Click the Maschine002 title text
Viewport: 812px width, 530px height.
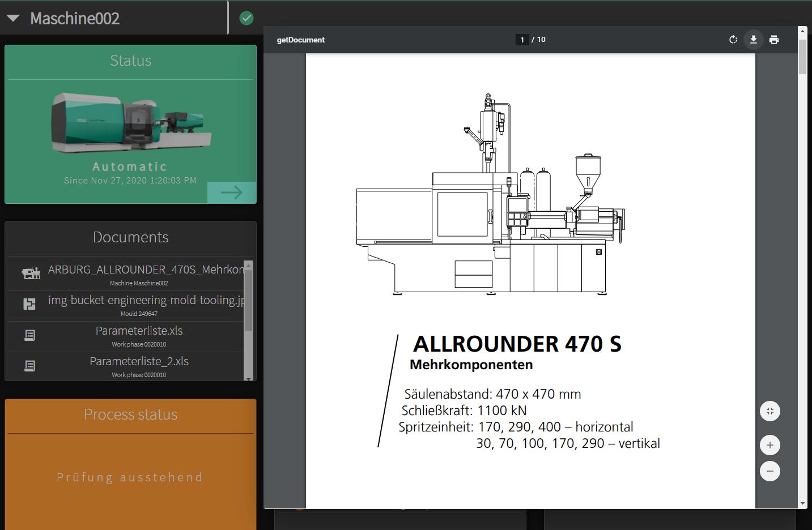[75, 19]
